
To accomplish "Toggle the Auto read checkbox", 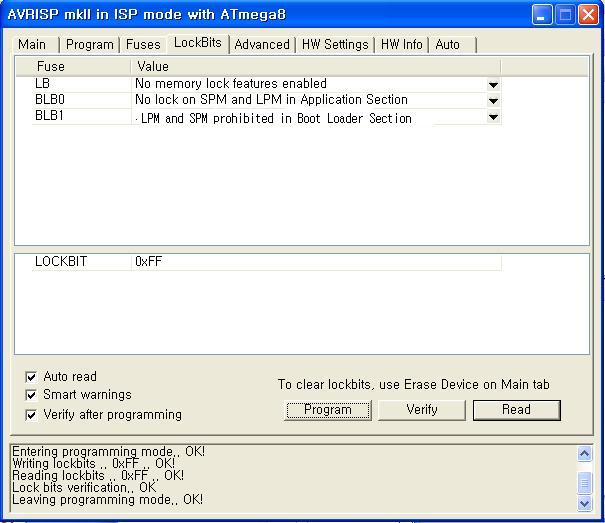I will pos(31,377).
